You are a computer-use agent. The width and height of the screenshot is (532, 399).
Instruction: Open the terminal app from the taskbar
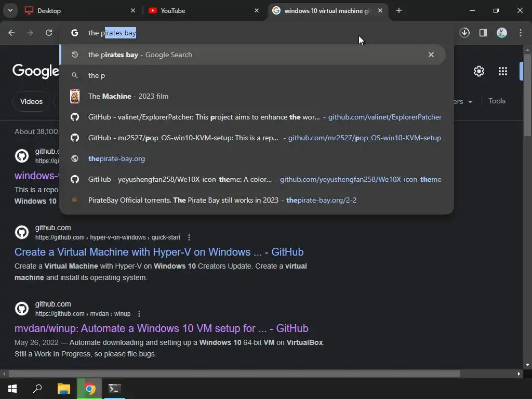[x=115, y=389]
